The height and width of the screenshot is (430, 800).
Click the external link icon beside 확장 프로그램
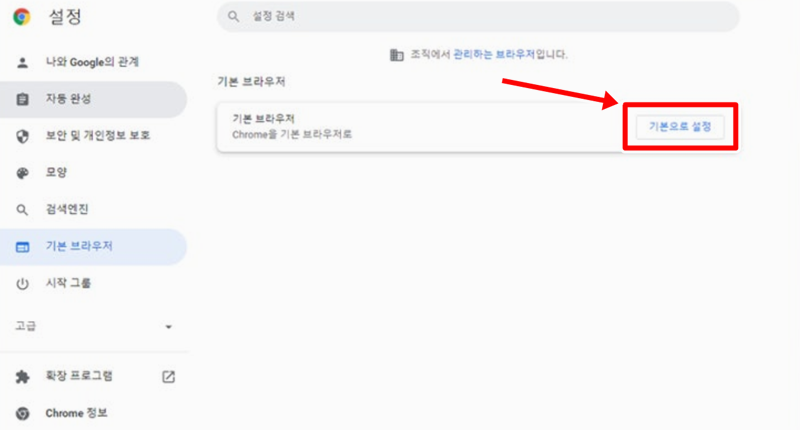(x=168, y=377)
